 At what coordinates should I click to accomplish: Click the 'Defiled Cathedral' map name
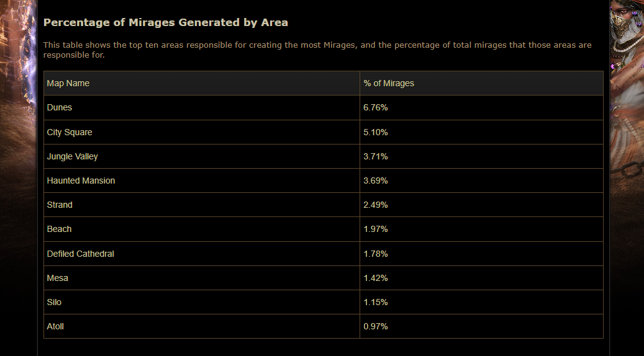coord(81,254)
